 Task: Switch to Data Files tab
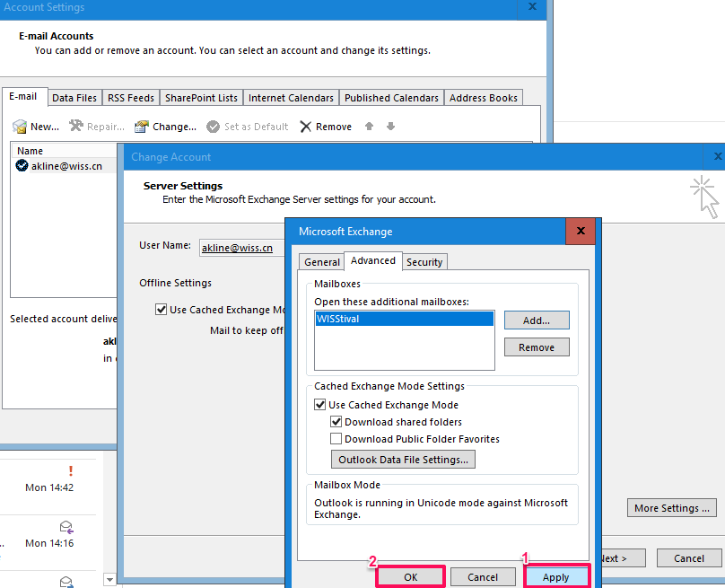(x=74, y=98)
